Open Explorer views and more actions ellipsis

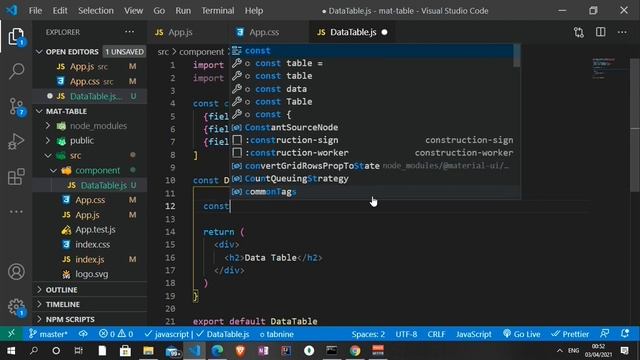tap(129, 32)
